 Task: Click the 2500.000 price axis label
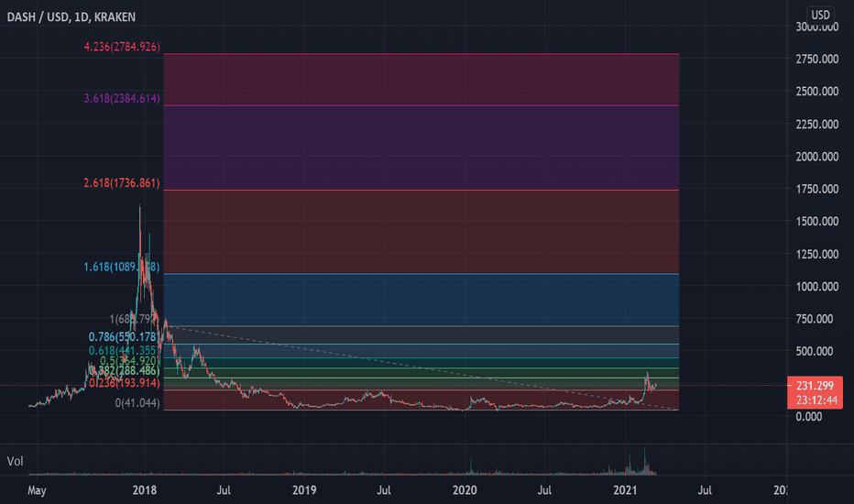tap(817, 92)
